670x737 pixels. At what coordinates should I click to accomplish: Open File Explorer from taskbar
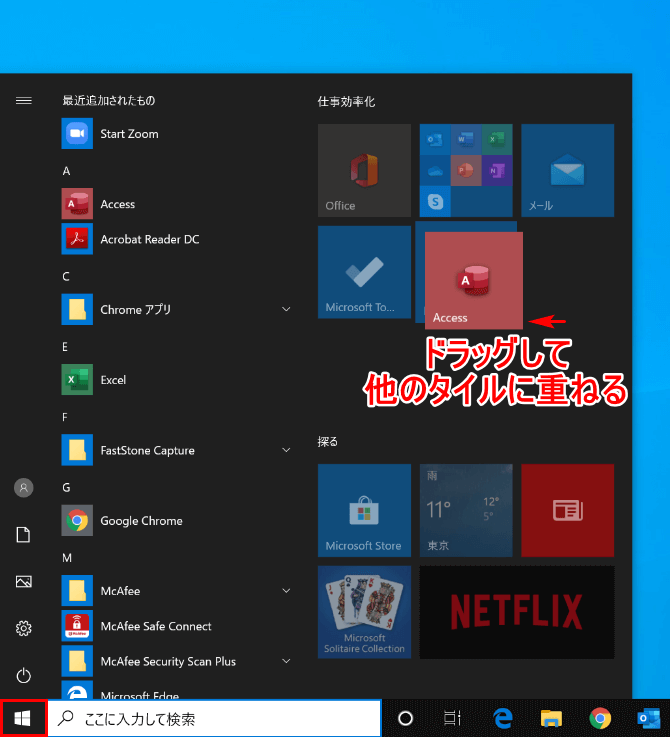tap(551, 718)
